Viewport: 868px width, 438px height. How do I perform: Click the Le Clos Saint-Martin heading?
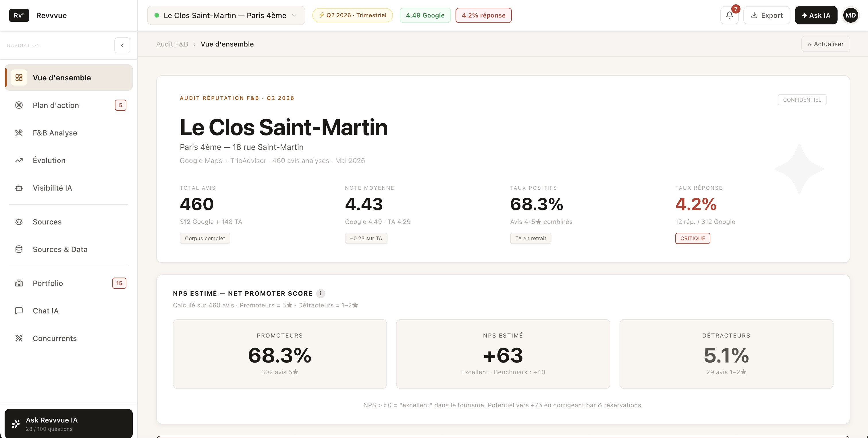284,127
